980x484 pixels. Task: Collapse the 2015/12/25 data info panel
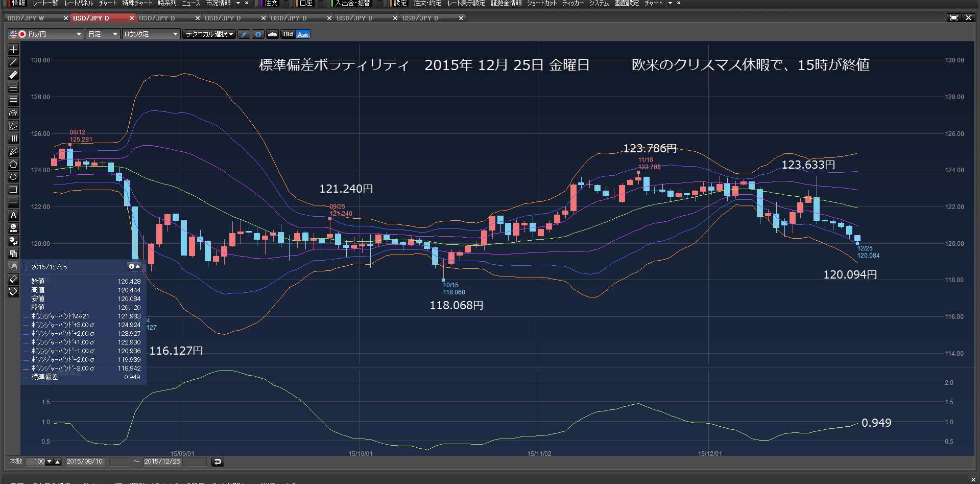click(134, 266)
